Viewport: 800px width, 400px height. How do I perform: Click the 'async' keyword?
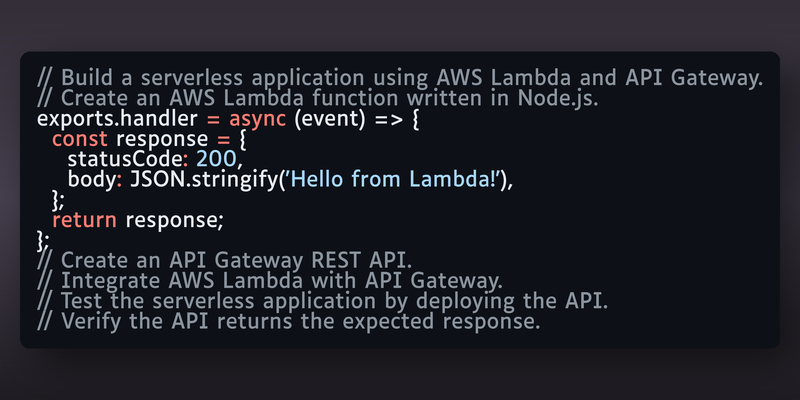click(x=257, y=119)
